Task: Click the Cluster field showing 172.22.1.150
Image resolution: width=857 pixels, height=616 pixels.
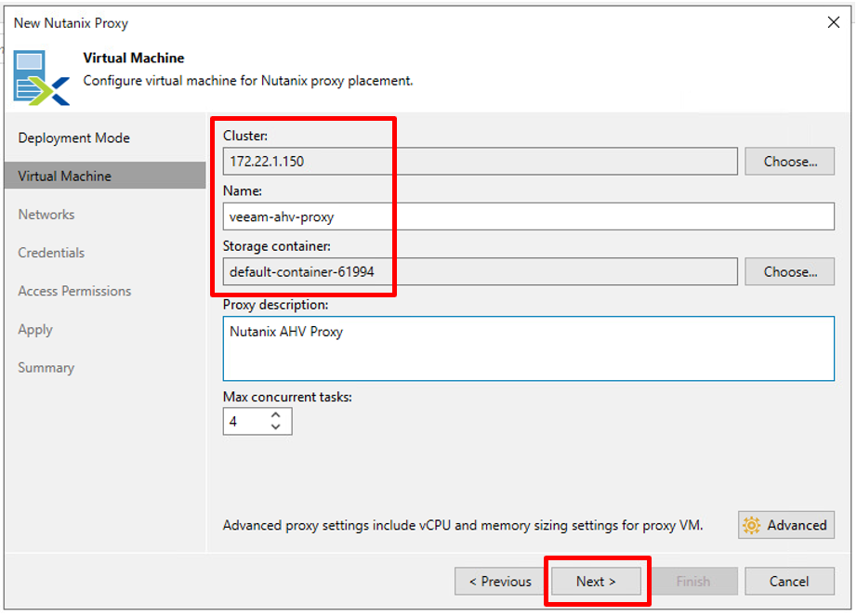Action: point(480,161)
